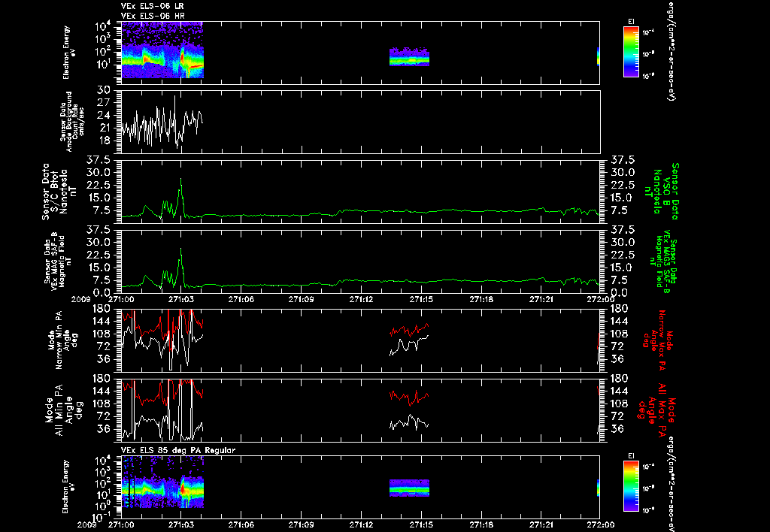Click the tallest green peak in the MAG SAF-B panel
The width and height of the screenshot is (770, 532).
click(181, 249)
